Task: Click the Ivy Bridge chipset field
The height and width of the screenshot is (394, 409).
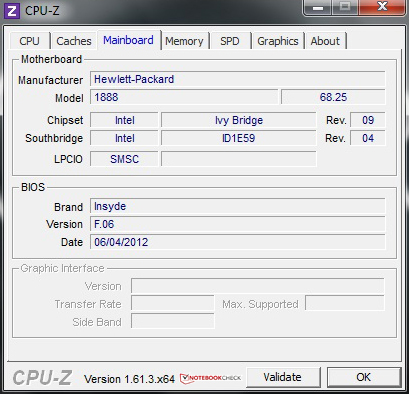Action: point(239,120)
